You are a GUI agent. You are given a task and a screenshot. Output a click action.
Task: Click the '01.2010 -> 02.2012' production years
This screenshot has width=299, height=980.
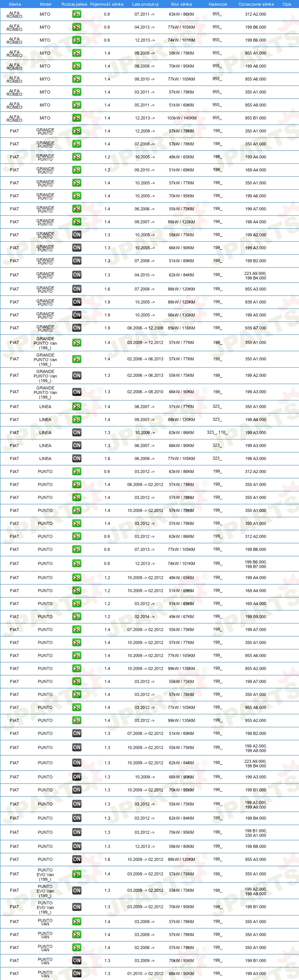pyautogui.click(x=145, y=974)
